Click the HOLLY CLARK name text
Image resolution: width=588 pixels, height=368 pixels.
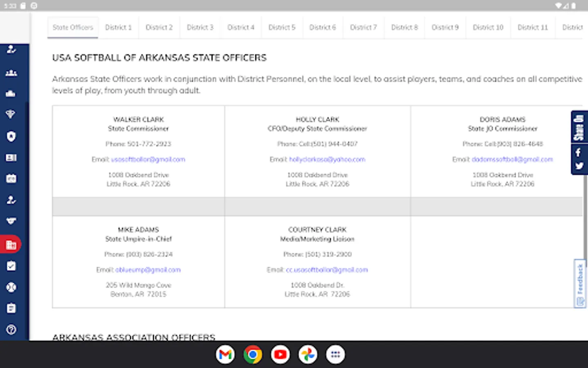pyautogui.click(x=317, y=119)
